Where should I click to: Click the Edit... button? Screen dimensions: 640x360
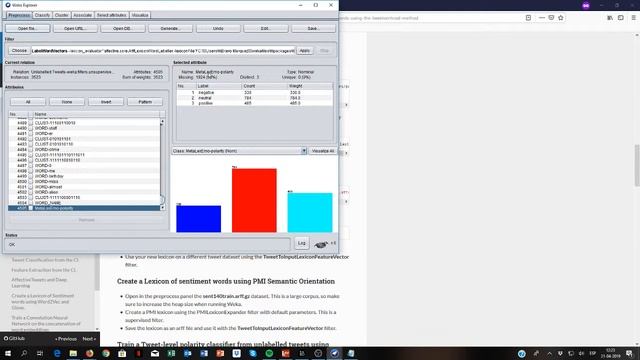[x=266, y=29]
